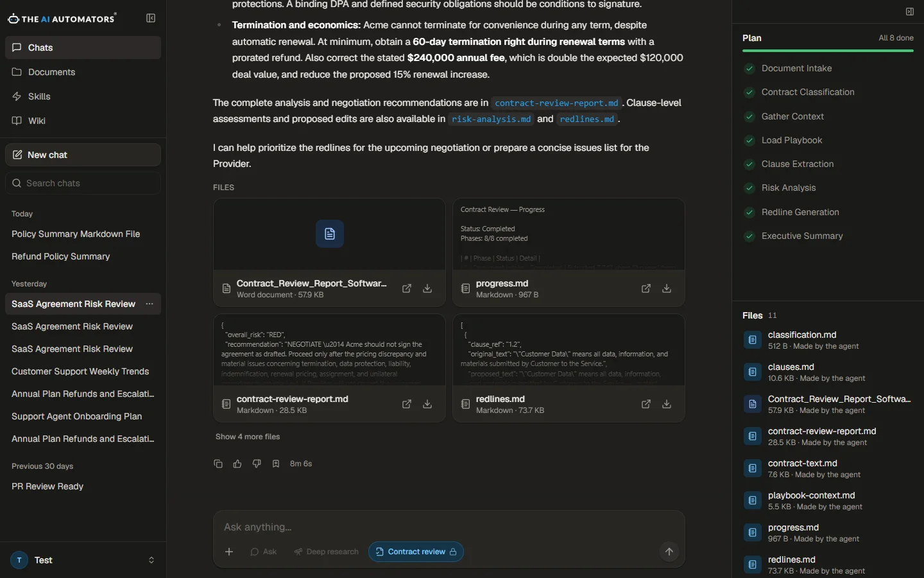924x578 pixels.
Task: Open classification.md in the Files panel
Action: pos(828,340)
